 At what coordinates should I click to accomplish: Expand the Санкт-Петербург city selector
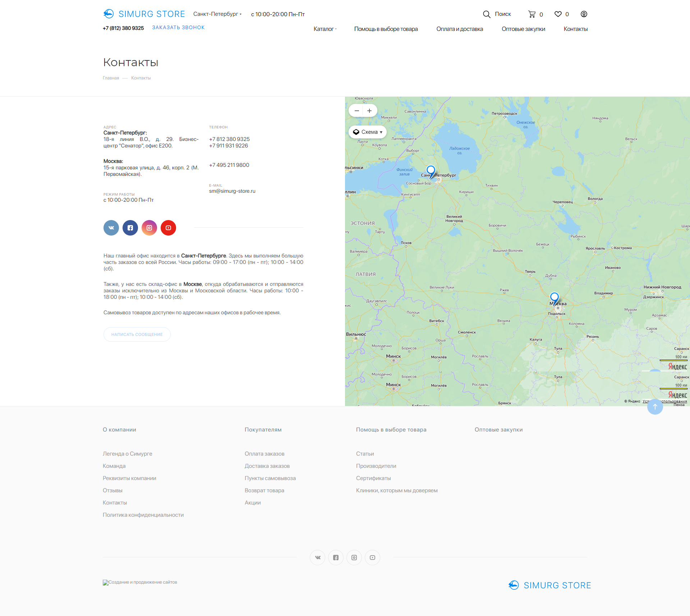(217, 14)
